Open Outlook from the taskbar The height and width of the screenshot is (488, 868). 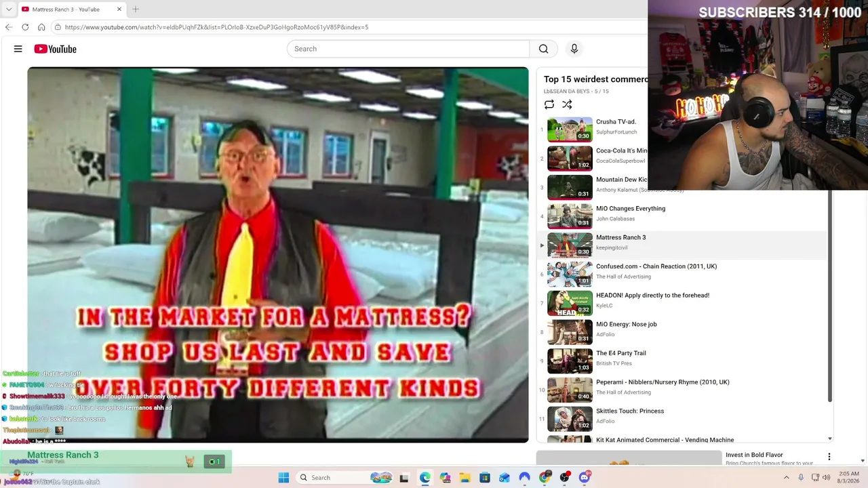click(505, 478)
